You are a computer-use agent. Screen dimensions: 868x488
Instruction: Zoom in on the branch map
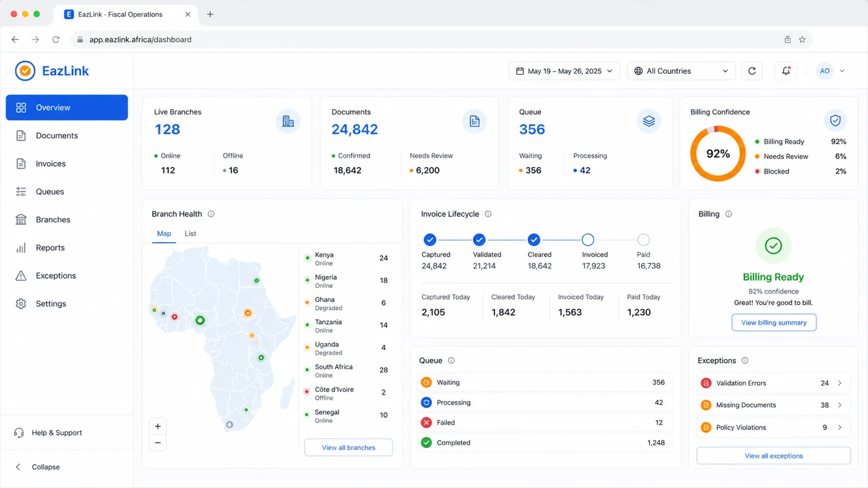(158, 426)
